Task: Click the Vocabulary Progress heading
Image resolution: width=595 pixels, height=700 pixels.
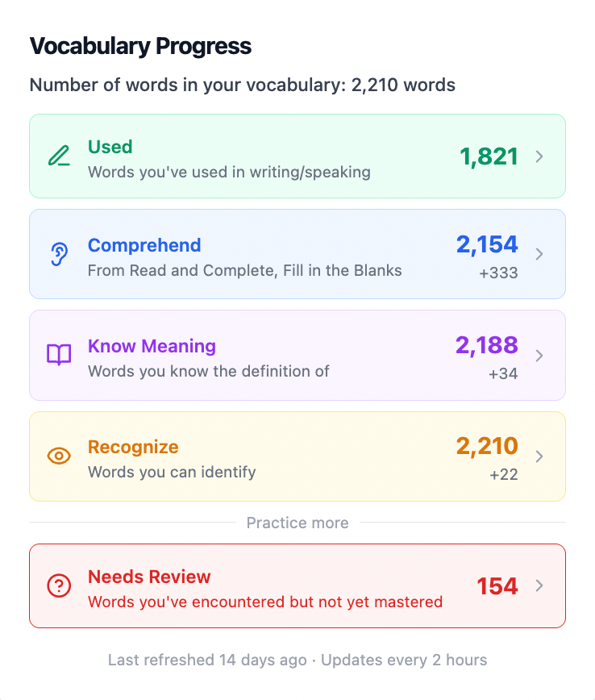Action: tap(140, 46)
